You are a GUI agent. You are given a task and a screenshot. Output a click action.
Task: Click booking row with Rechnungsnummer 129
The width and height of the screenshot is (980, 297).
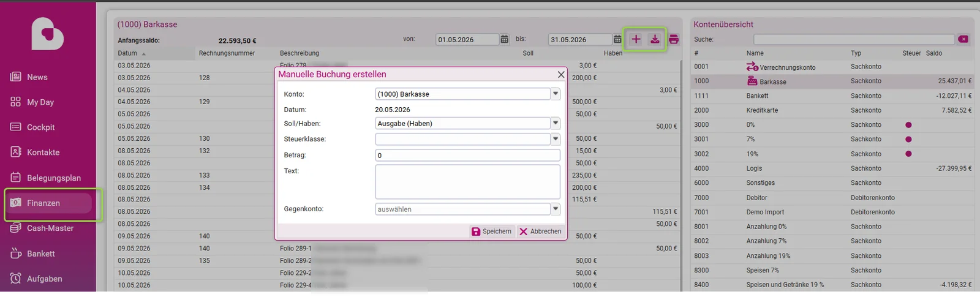(x=398, y=102)
